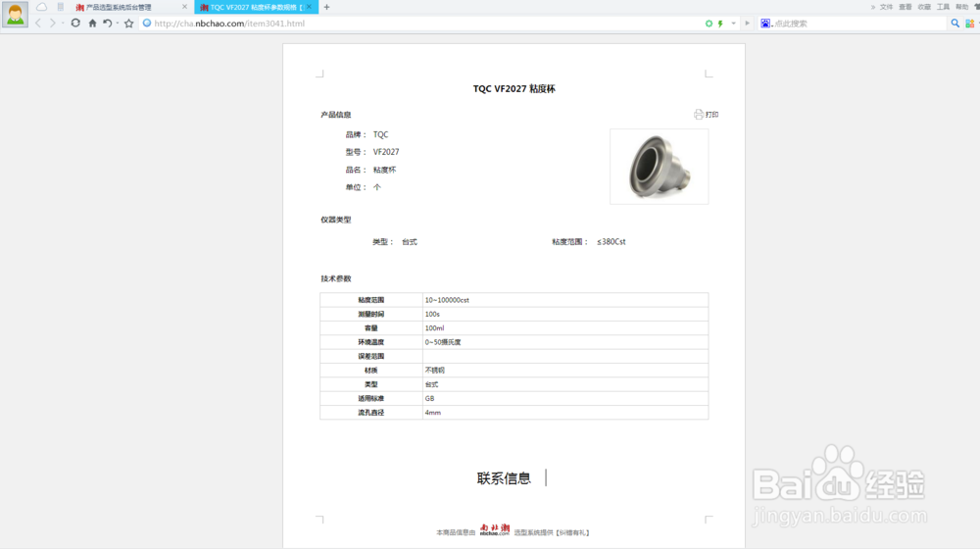980x549 pixels.
Task: Close the 产品选型系统后台管理 tab
Action: coord(184,7)
